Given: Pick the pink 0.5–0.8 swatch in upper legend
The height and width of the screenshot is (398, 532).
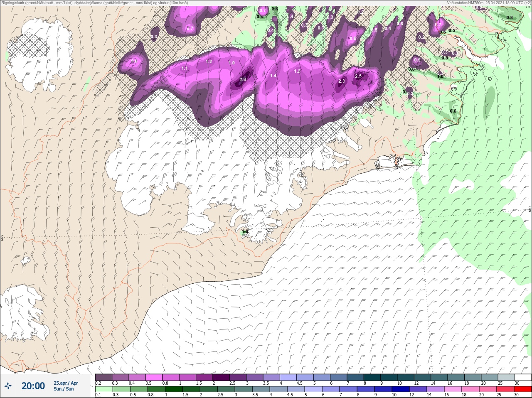Looking at the screenshot, I should tap(154, 377).
